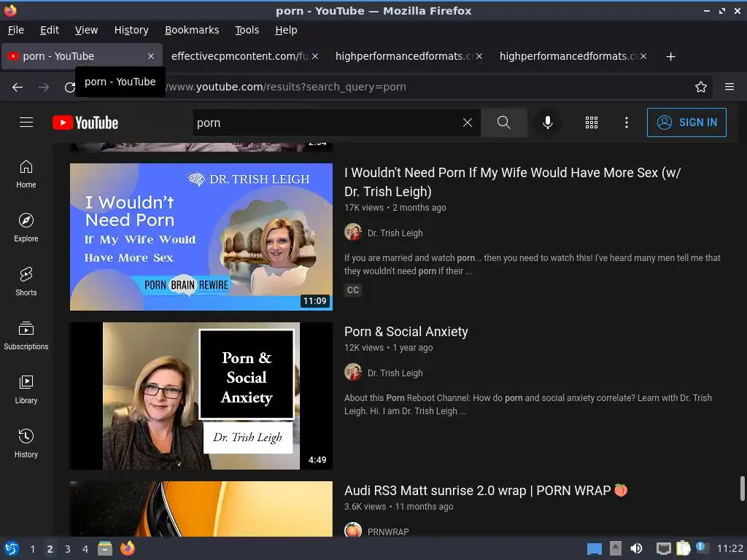
Task: Click the magnifier search button
Action: 503,122
